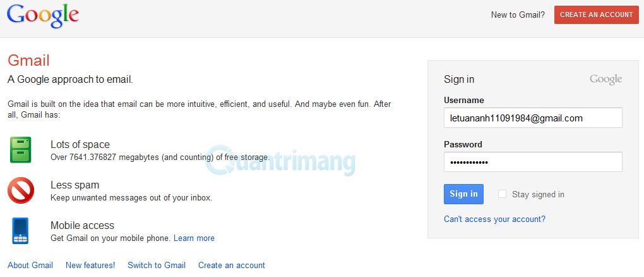The width and height of the screenshot is (644, 277).
Task: Click the Switch to Gmail link
Action: 157,266
